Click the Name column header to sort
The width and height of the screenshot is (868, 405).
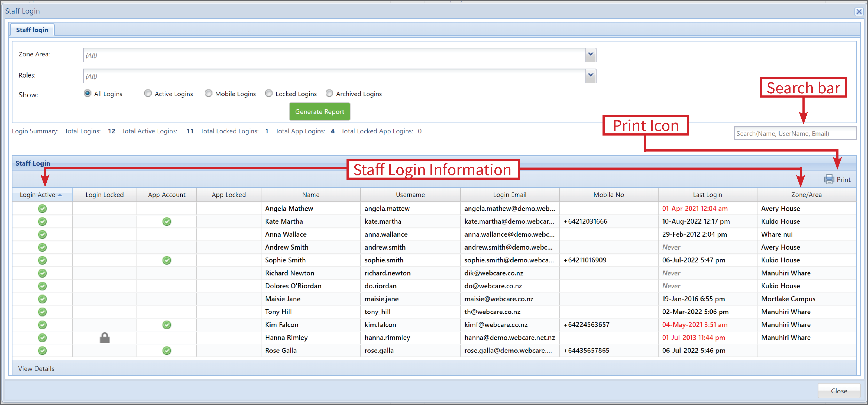click(310, 195)
